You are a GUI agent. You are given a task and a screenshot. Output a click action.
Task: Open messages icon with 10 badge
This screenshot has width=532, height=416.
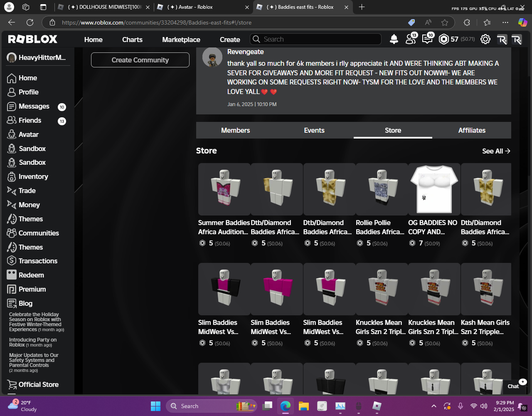point(428,39)
